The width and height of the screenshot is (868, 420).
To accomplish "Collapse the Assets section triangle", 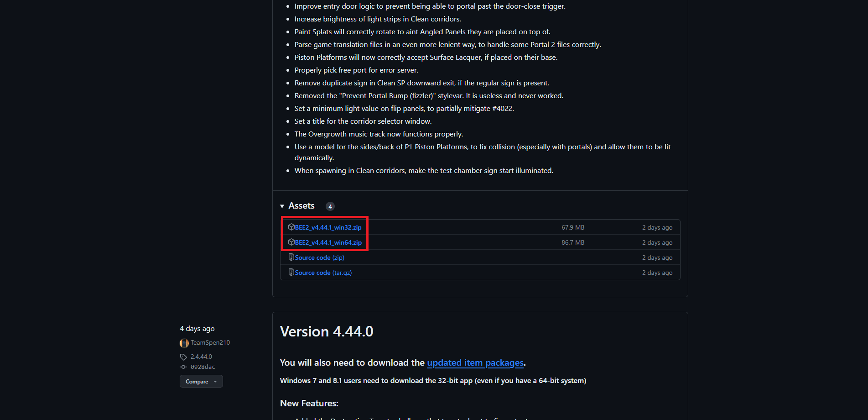I will 282,206.
